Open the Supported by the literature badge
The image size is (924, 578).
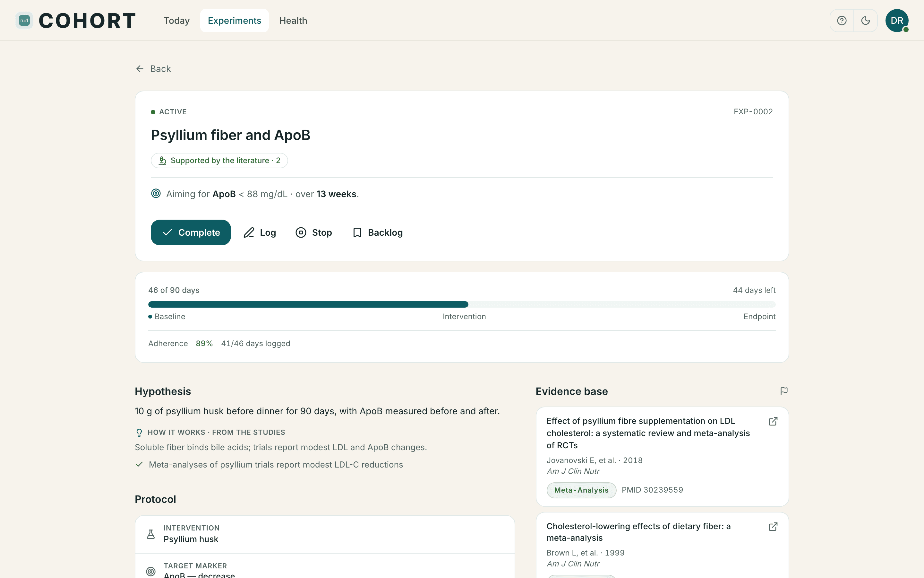219,161
